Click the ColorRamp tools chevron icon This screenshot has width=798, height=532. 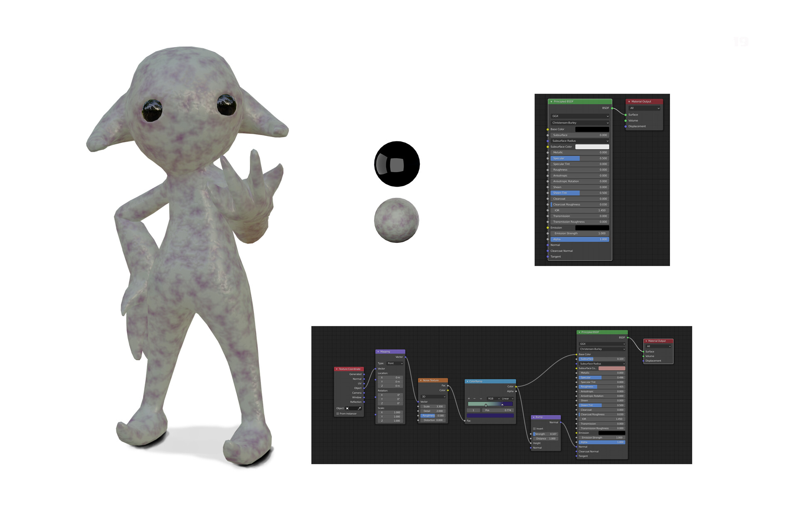(481, 399)
